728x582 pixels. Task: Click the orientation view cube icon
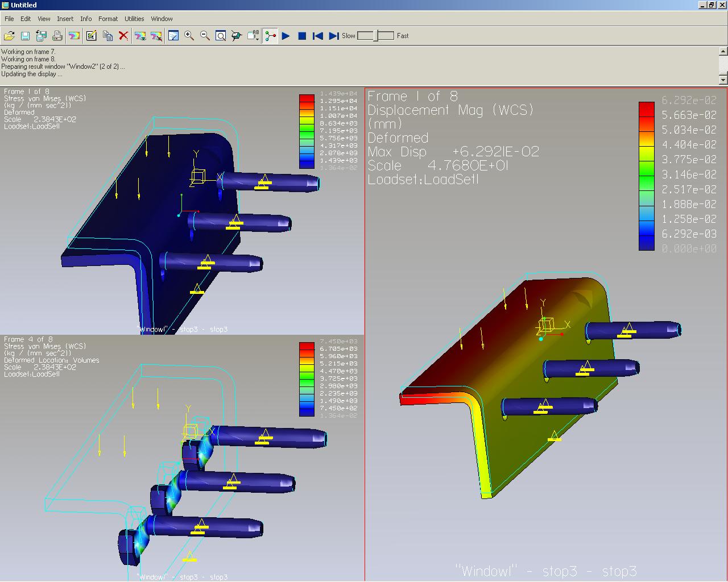(237, 36)
